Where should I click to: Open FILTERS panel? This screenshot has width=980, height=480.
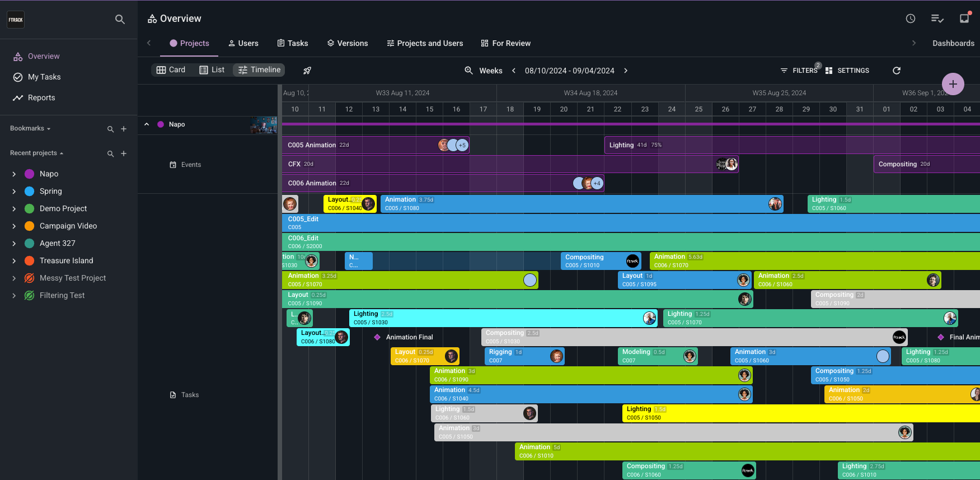click(799, 71)
